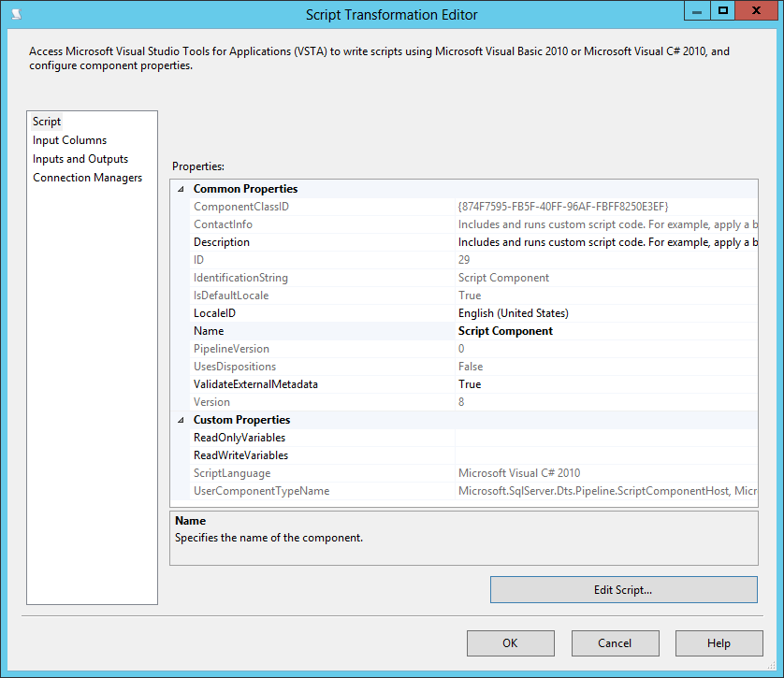Open the Connection Managers page
Screen dimensions: 784x678
tap(87, 177)
